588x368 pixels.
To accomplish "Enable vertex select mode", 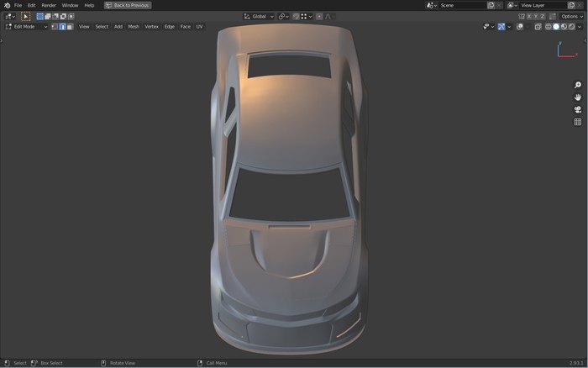I will click(55, 27).
